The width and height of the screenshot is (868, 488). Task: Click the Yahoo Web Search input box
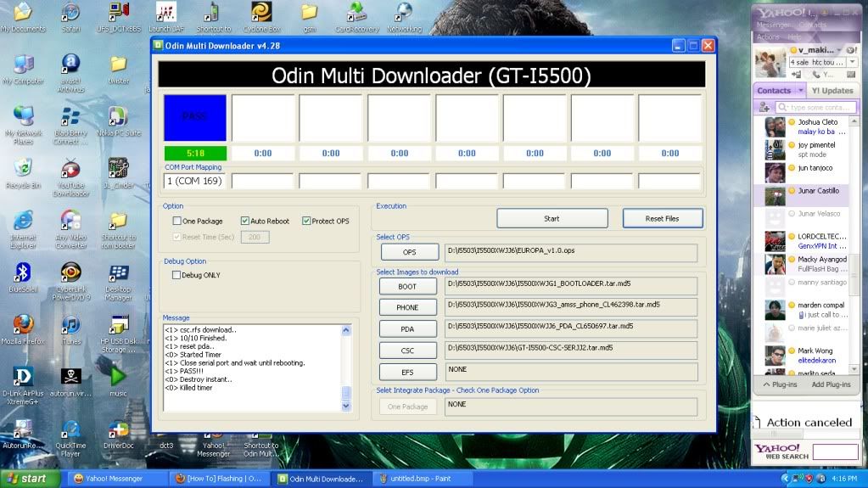click(836, 452)
